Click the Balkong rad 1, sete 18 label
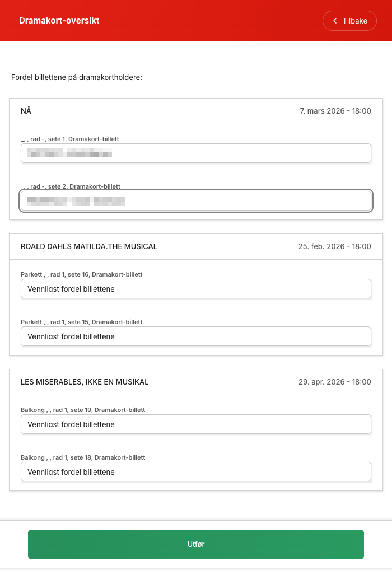The width and height of the screenshot is (392, 580). (x=83, y=457)
